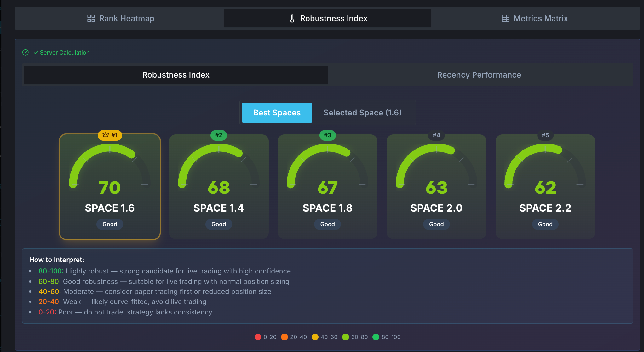Click the gauge score 62
Viewport: 644px width, 352px height.
point(545,188)
